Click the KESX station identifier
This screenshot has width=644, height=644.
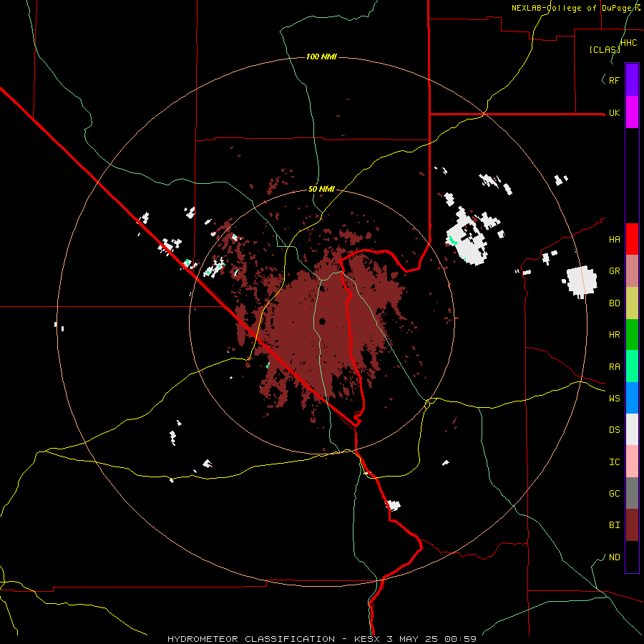367,639
